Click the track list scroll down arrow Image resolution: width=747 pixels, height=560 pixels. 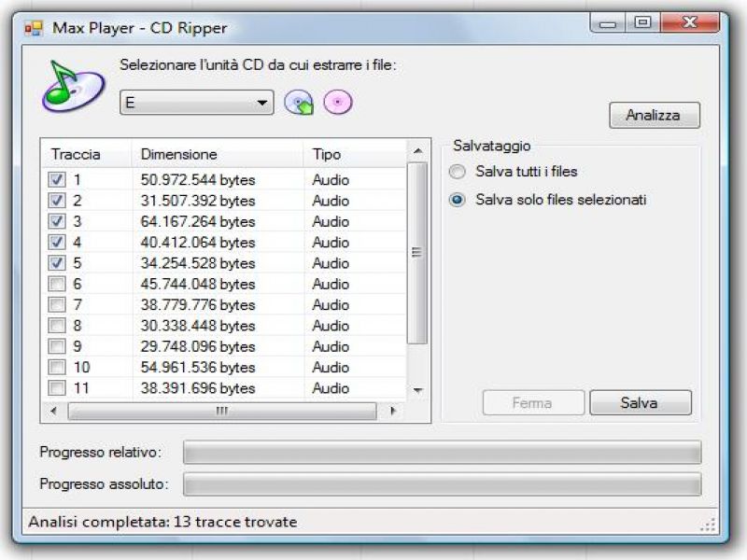coord(417,390)
